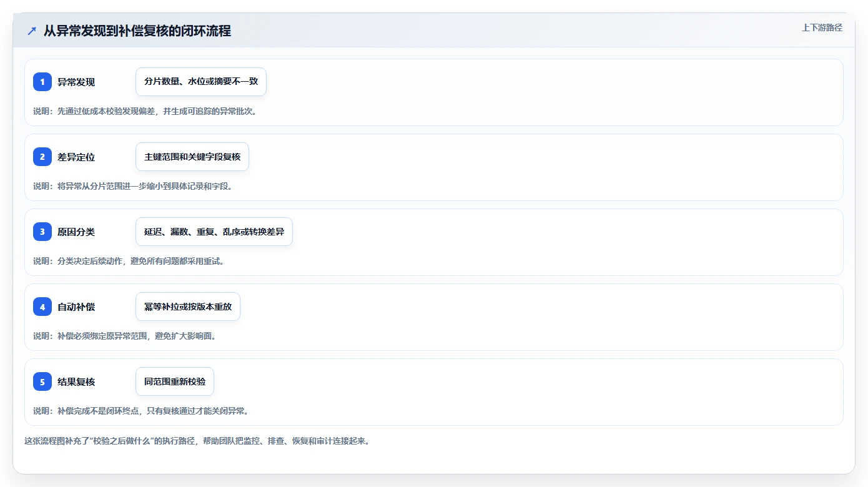Click the 主键范围和关键字段复核 chip
This screenshot has width=868, height=487.
(192, 157)
